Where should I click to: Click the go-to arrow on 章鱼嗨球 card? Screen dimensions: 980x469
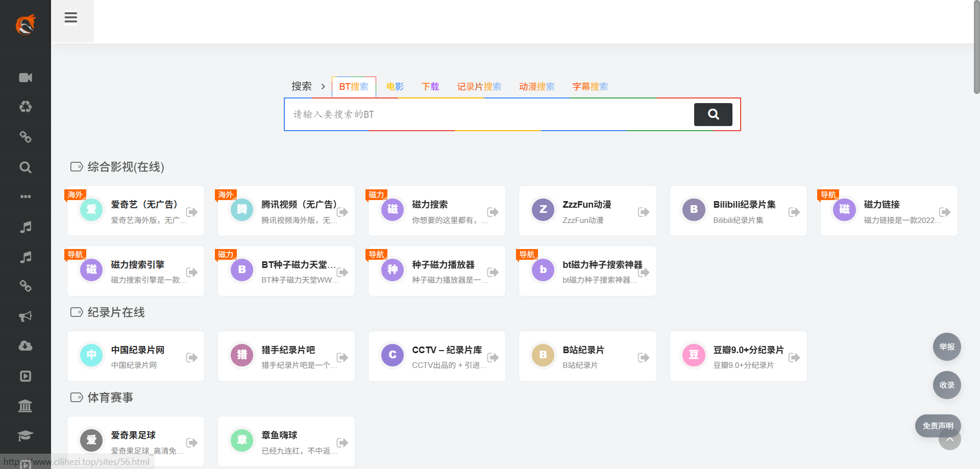coord(342,442)
